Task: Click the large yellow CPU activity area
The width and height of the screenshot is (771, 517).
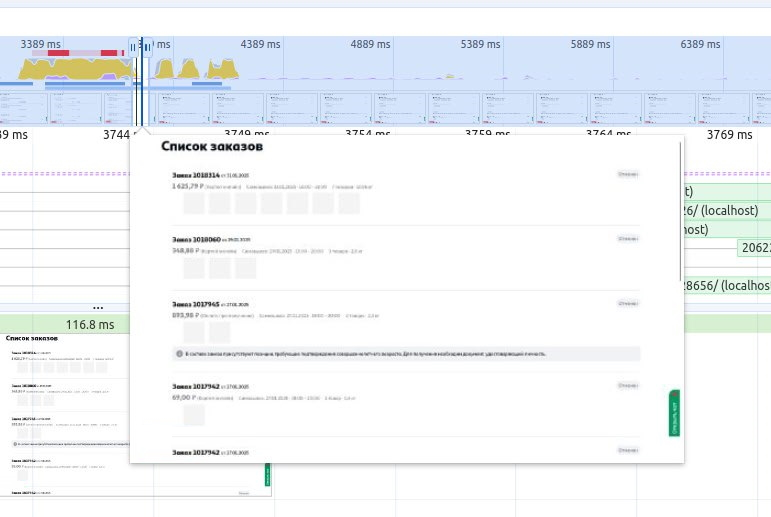Action: 74,69
